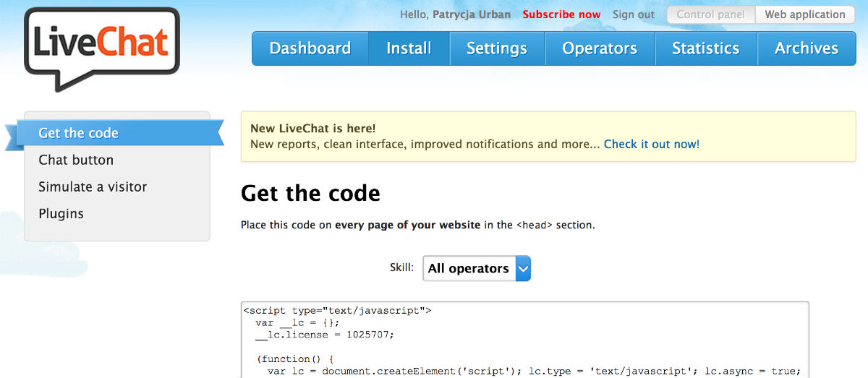
Task: Go to Plugins in the sidebar
Action: pos(61,214)
